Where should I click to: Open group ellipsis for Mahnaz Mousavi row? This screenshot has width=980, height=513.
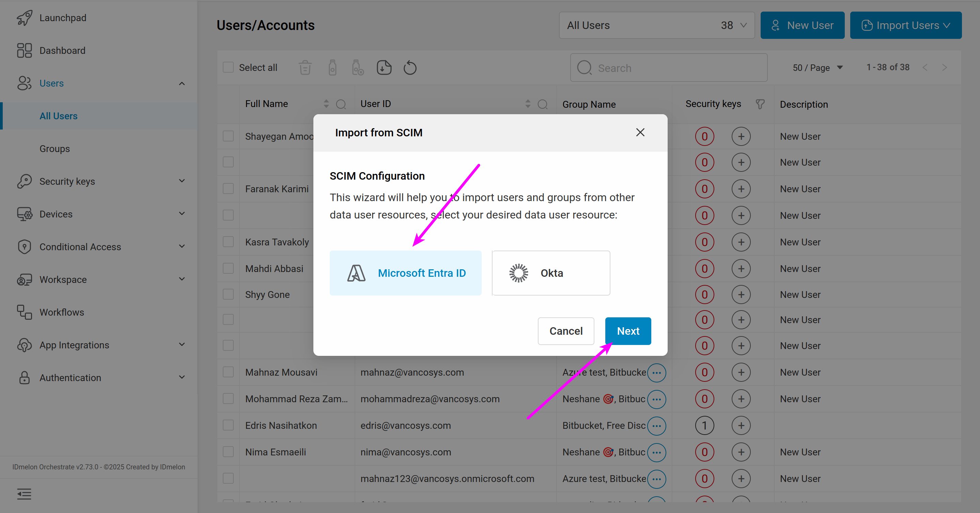(657, 373)
